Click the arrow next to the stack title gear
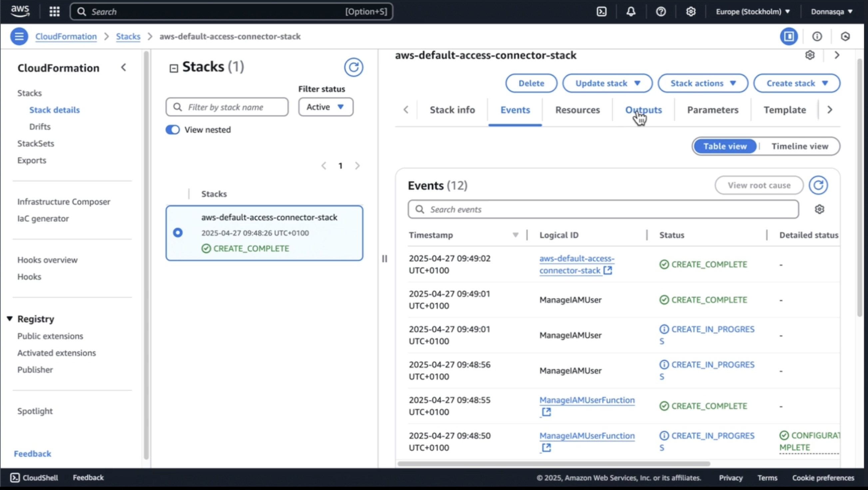868x490 pixels. pyautogui.click(x=837, y=55)
